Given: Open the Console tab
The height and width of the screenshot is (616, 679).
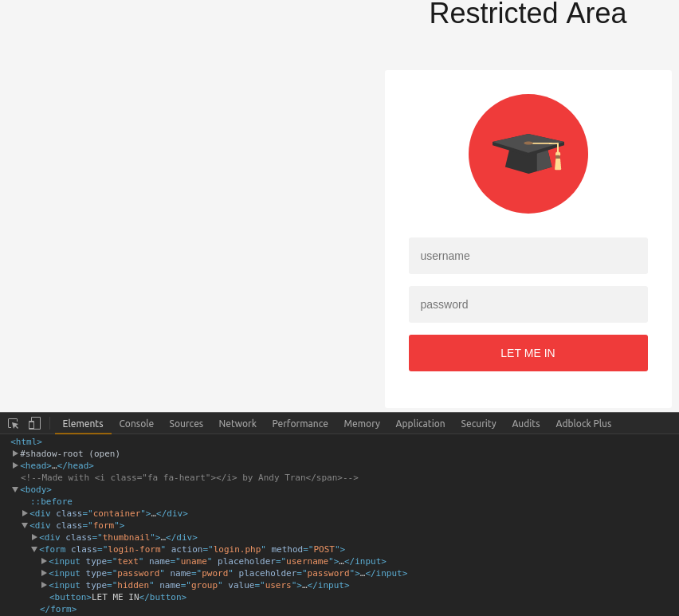Looking at the screenshot, I should (136, 424).
